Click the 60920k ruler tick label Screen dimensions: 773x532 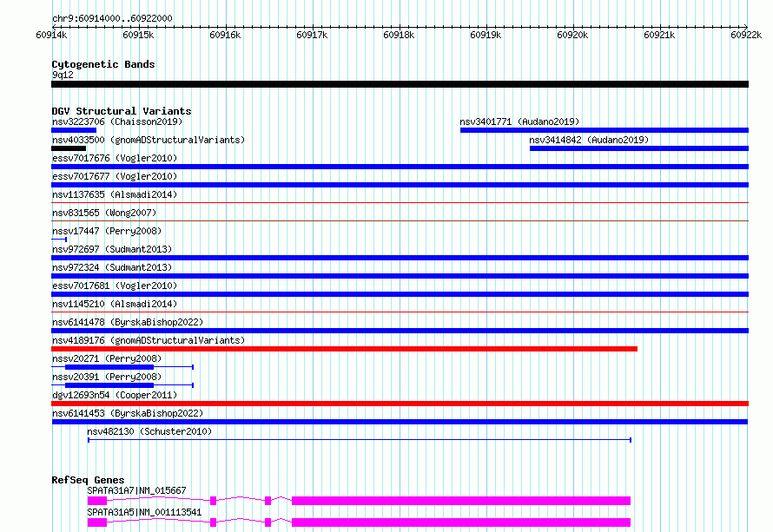pyautogui.click(x=572, y=35)
